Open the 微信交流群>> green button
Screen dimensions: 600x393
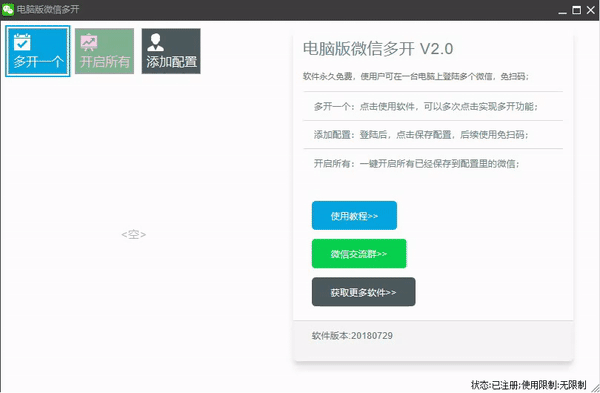coord(359,254)
